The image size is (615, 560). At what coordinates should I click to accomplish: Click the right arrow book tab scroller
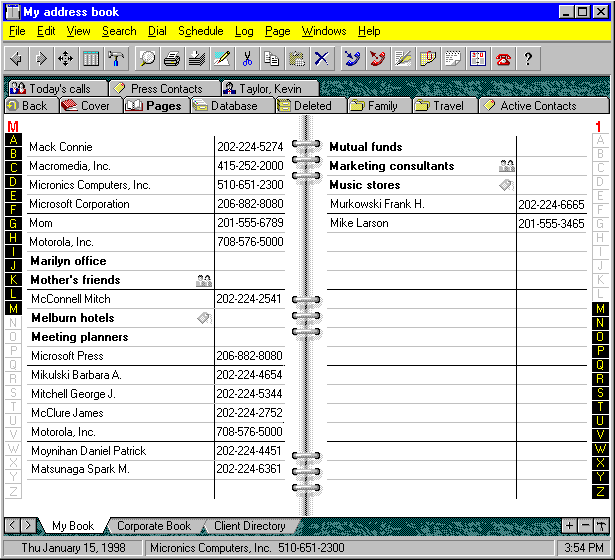(x=27, y=525)
